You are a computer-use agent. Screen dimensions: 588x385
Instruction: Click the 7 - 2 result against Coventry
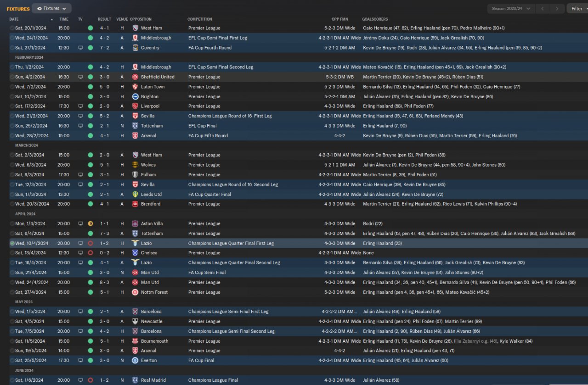(104, 48)
